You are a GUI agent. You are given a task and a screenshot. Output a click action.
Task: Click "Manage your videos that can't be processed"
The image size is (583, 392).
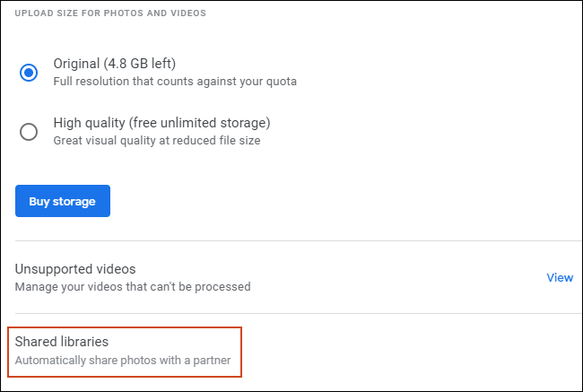pyautogui.click(x=133, y=287)
